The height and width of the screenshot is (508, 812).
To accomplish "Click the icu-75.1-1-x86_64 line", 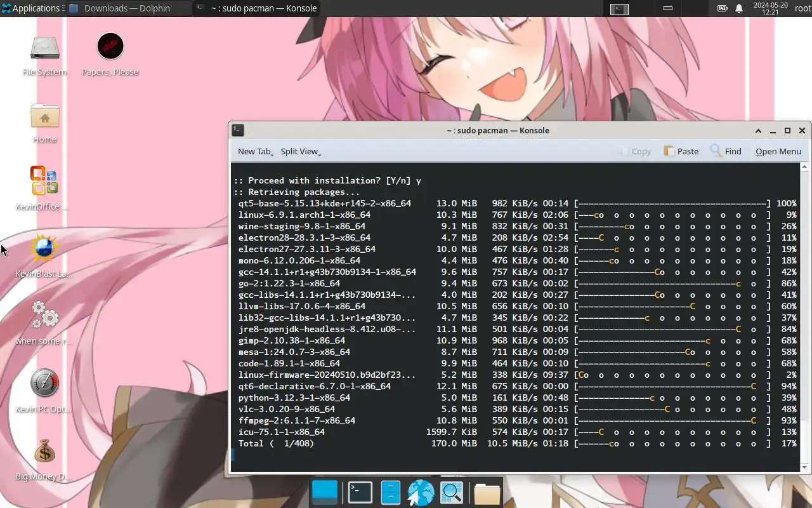I will (x=517, y=432).
